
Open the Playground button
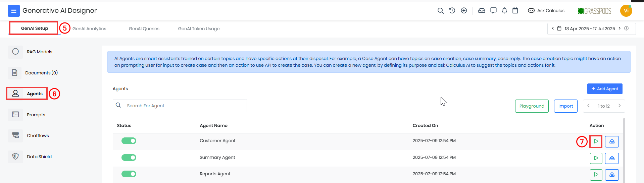click(x=532, y=106)
